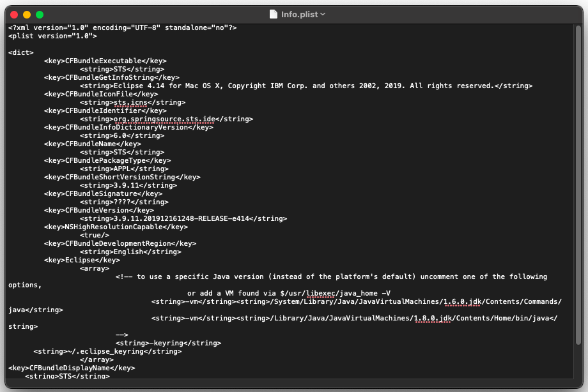Click the ???? string value
This screenshot has width=588, height=392.
click(124, 202)
